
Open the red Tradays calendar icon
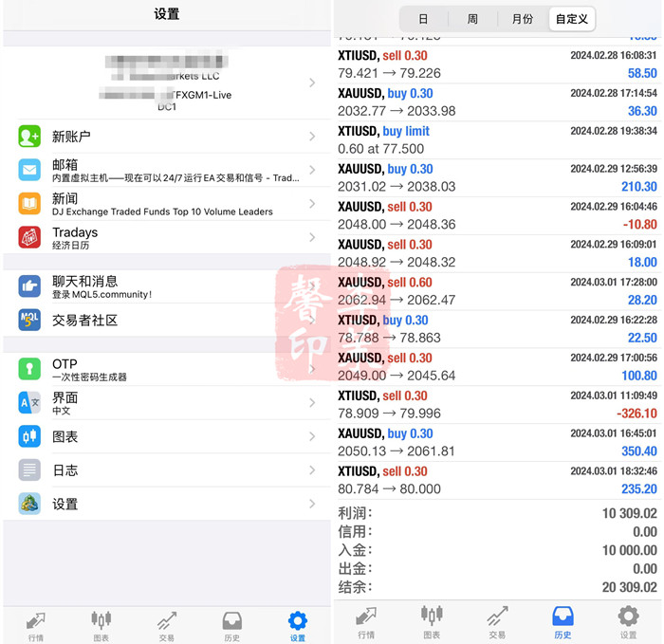click(29, 237)
